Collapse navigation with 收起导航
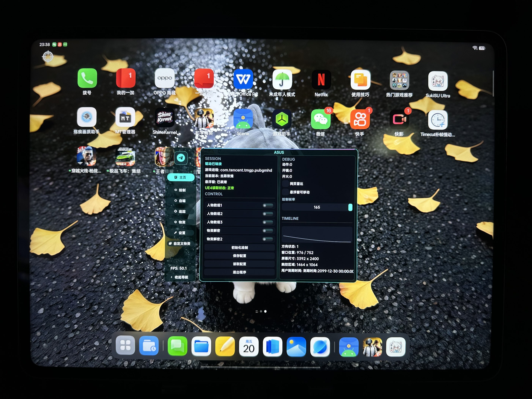The height and width of the screenshot is (399, 532). pyautogui.click(x=180, y=277)
